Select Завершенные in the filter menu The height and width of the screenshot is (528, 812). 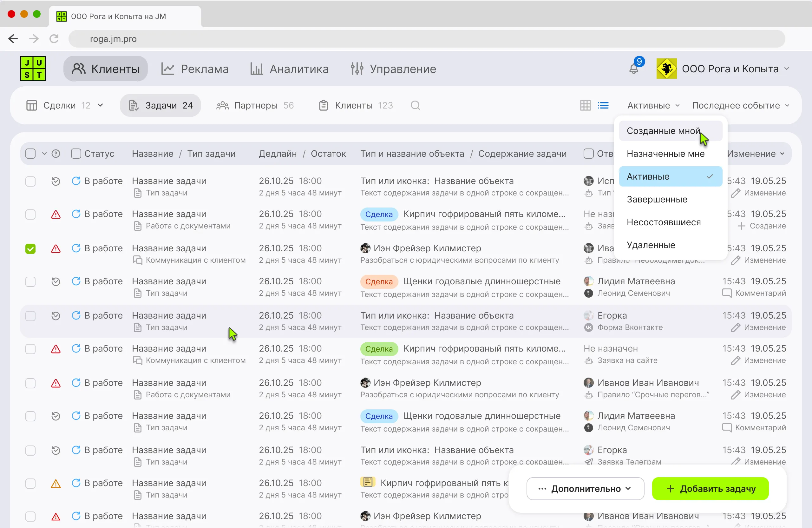tap(657, 199)
